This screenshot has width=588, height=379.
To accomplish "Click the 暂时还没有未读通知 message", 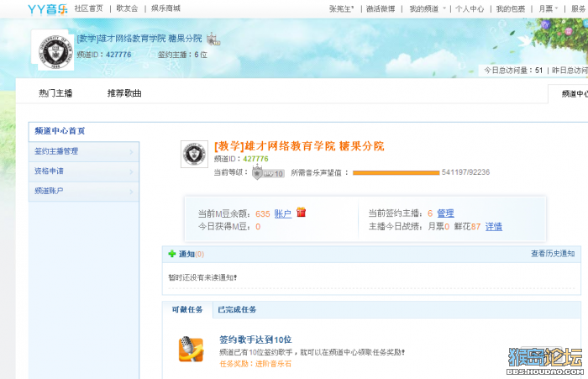I will click(202, 277).
